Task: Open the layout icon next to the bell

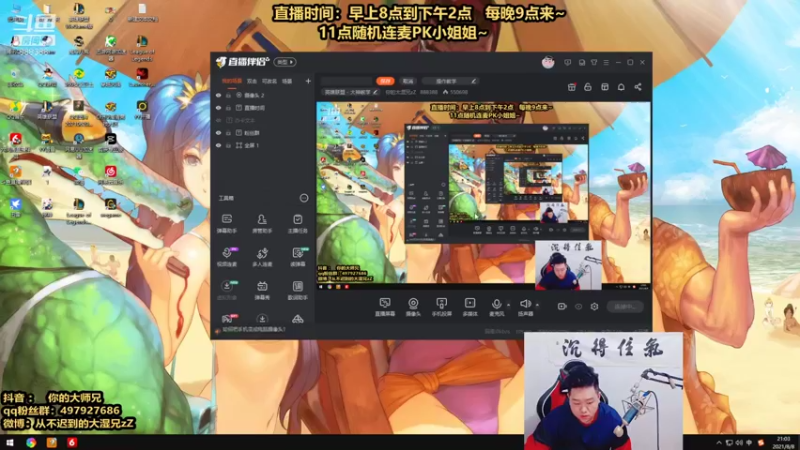Action: pos(605,87)
